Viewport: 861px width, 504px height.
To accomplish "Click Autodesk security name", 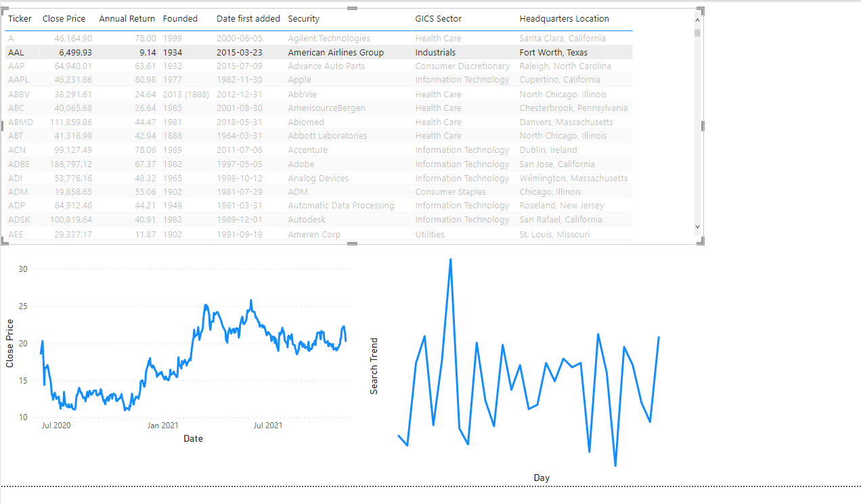I will (307, 220).
